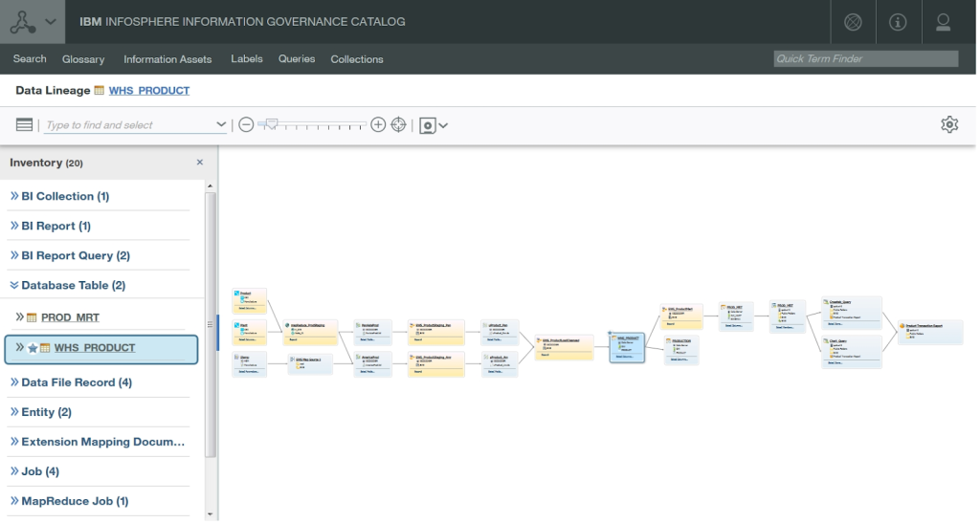
Task: Open the information icon in the header
Action: (898, 22)
